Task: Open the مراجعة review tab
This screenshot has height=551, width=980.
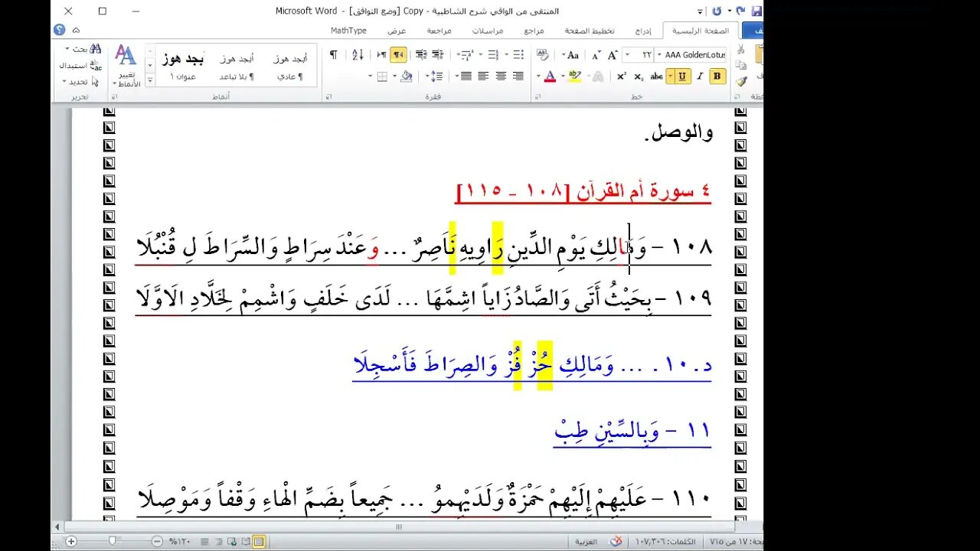Action: [439, 31]
